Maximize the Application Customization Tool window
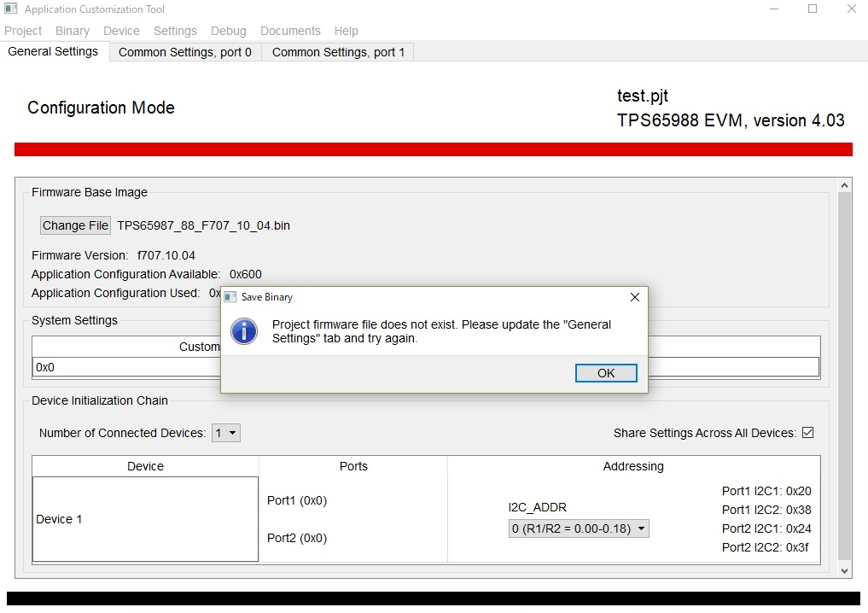The image size is (868, 613). [813, 9]
